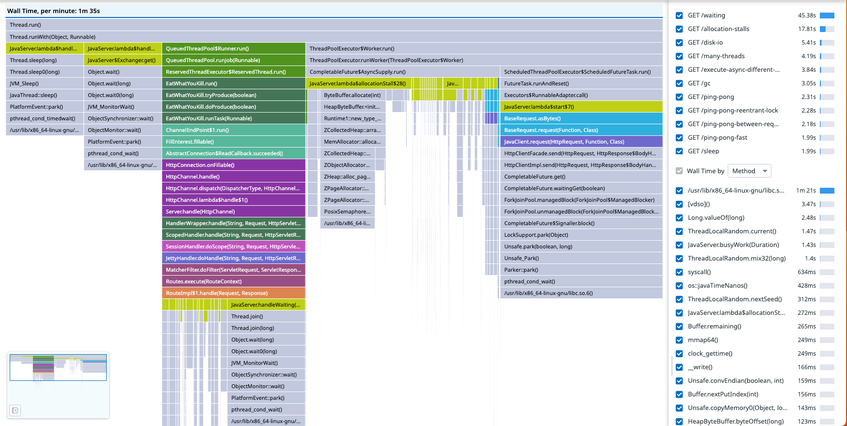Uncheck the GET /waiting endpoint filter
The height and width of the screenshot is (426, 847).
680,16
